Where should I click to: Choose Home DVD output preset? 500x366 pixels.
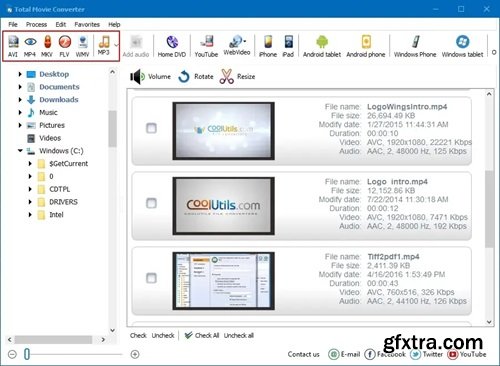172,46
